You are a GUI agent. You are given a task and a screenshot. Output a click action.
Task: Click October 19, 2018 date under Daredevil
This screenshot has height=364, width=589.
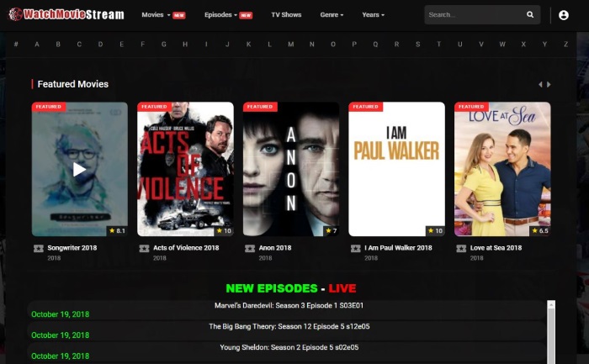coord(60,314)
